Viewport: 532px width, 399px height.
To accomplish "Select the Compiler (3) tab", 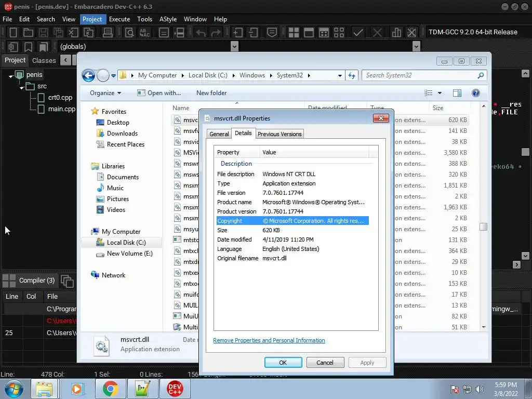I will pos(29,281).
